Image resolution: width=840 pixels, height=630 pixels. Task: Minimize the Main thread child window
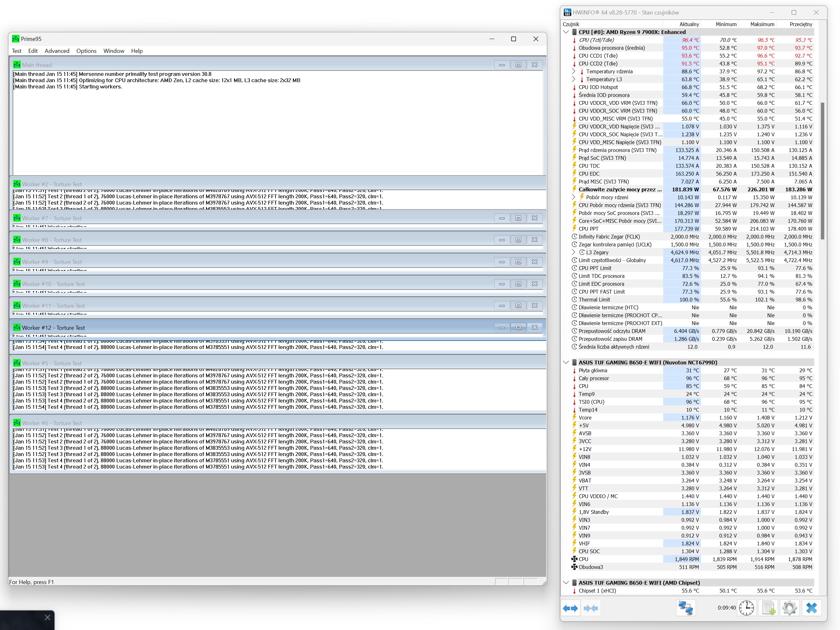tap(502, 65)
